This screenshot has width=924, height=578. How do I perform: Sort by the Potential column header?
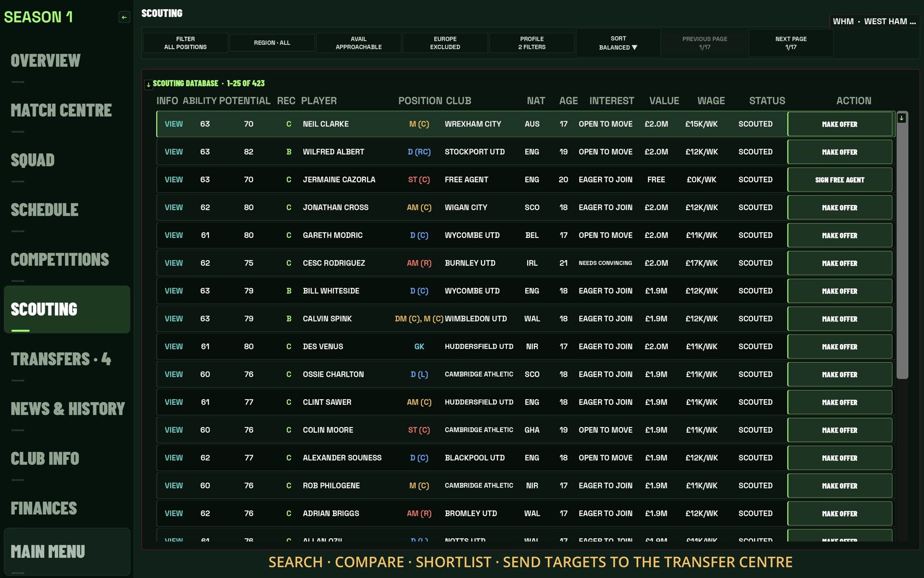tap(245, 101)
